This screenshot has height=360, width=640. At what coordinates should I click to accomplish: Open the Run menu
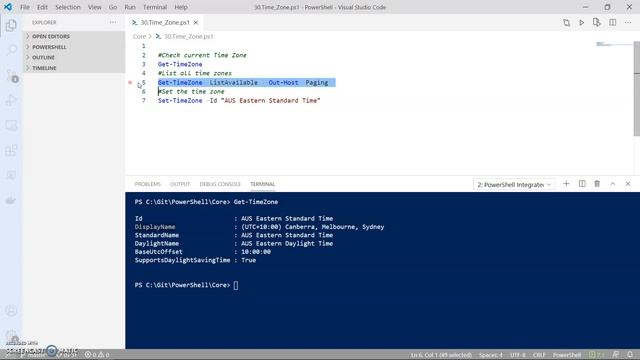point(130,7)
